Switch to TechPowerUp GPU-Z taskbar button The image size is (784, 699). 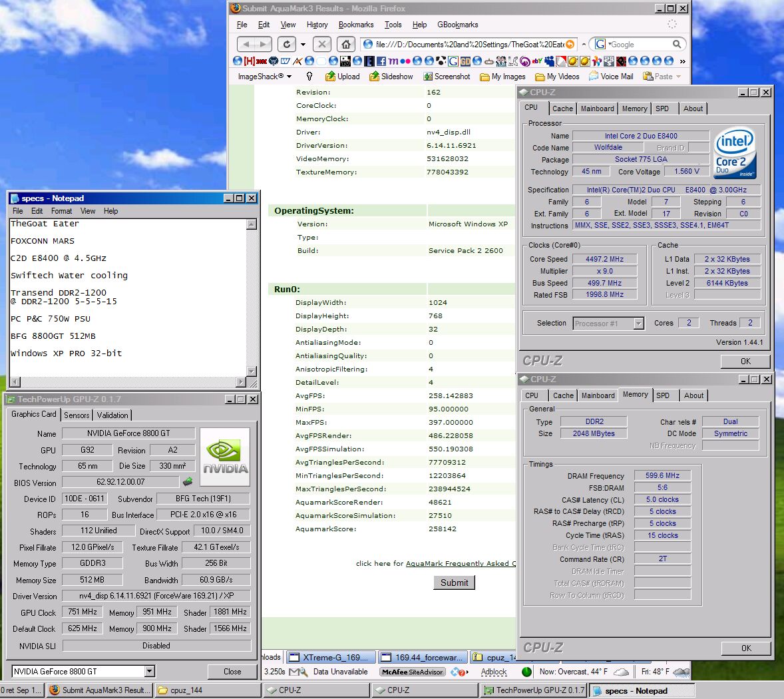535,690
